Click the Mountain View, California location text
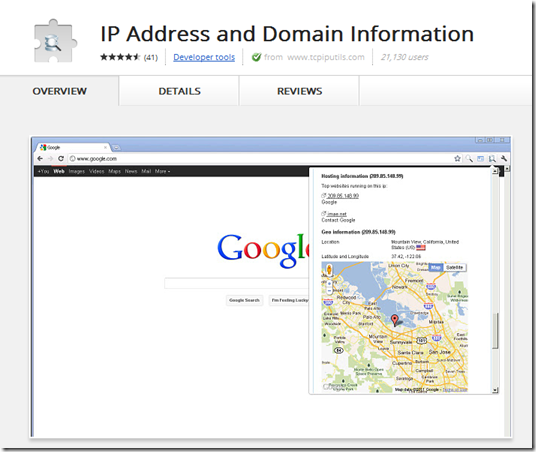This screenshot has height=452, width=536. 425,244
